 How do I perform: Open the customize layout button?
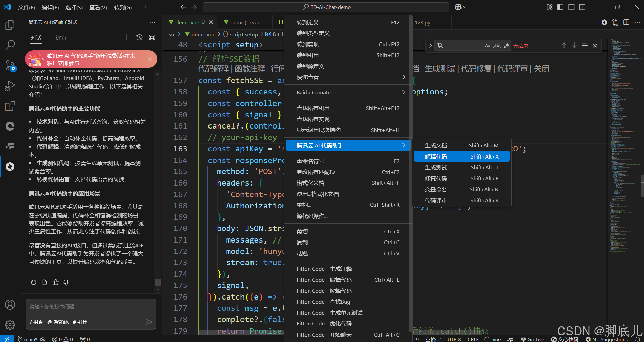[550, 7]
